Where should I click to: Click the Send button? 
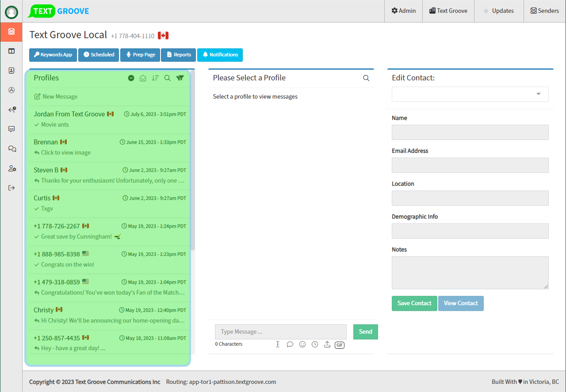coord(366,332)
